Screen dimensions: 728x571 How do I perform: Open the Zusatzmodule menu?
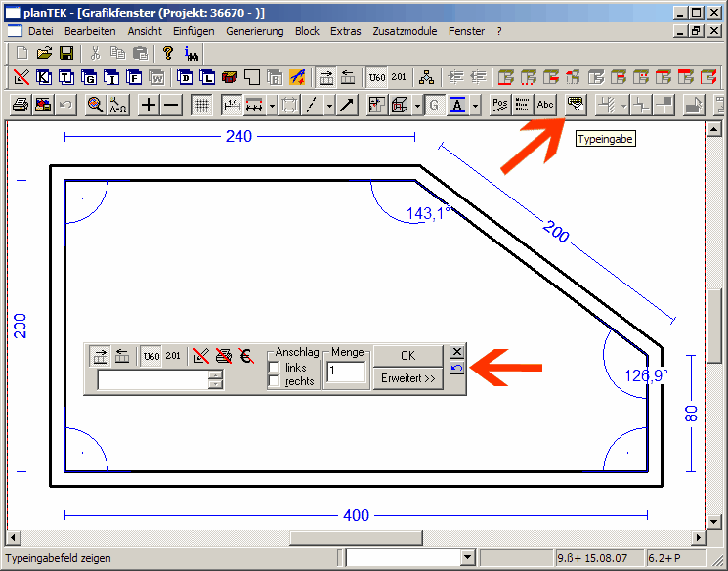pyautogui.click(x=405, y=31)
